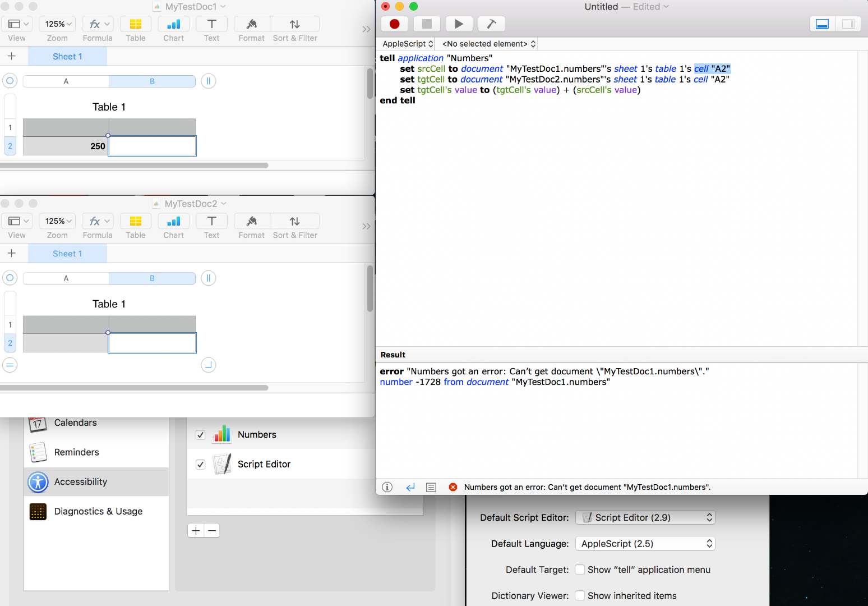Click the red error icon in the status bar

tap(453, 487)
